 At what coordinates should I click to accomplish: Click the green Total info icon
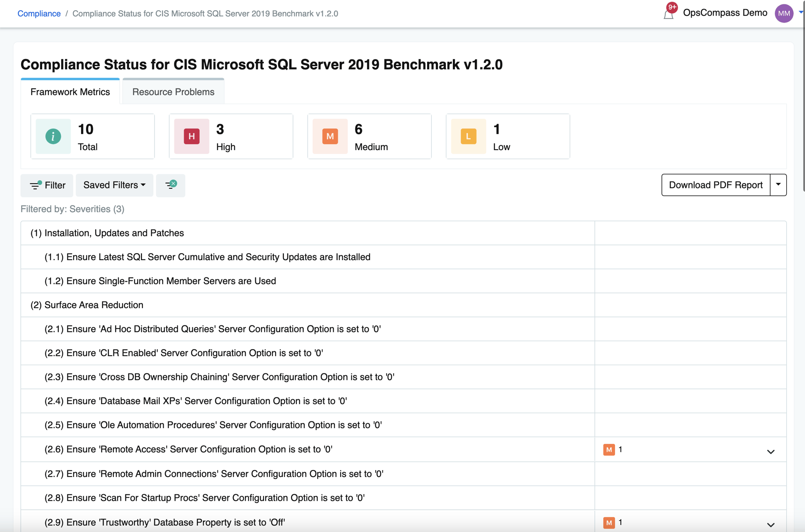click(x=53, y=136)
